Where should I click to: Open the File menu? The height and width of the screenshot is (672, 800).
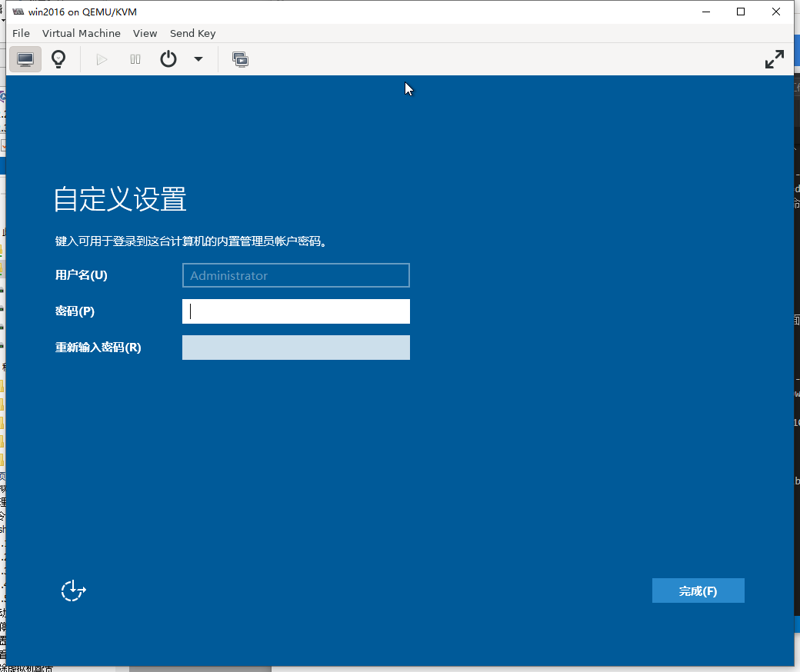pyautogui.click(x=21, y=33)
